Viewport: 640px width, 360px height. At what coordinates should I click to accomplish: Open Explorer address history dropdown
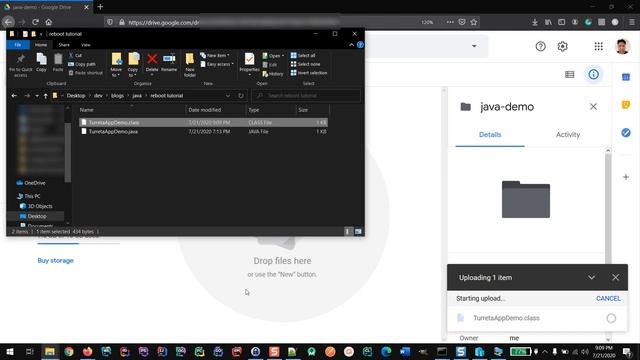point(228,96)
